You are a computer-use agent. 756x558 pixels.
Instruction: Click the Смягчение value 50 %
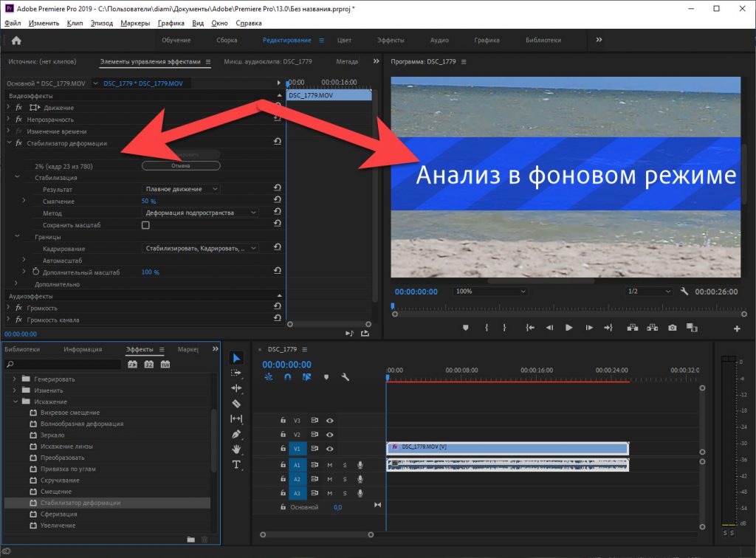pos(148,201)
